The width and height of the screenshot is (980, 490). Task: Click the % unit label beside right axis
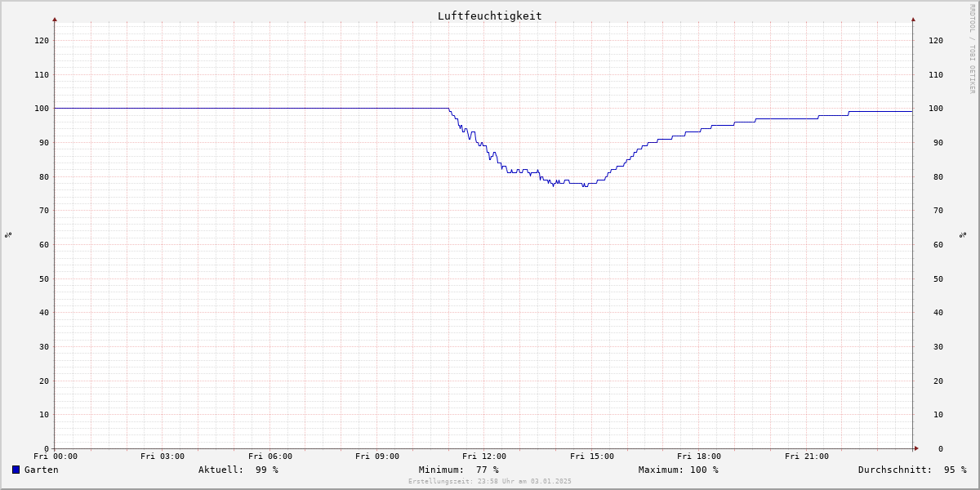click(963, 234)
